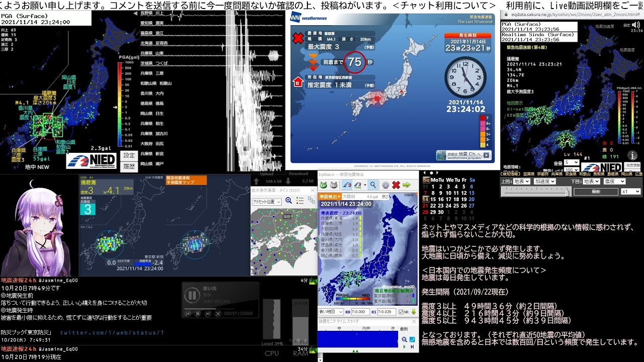
Task: Click the list view icon in the enlarged map window
Action: tap(301, 201)
